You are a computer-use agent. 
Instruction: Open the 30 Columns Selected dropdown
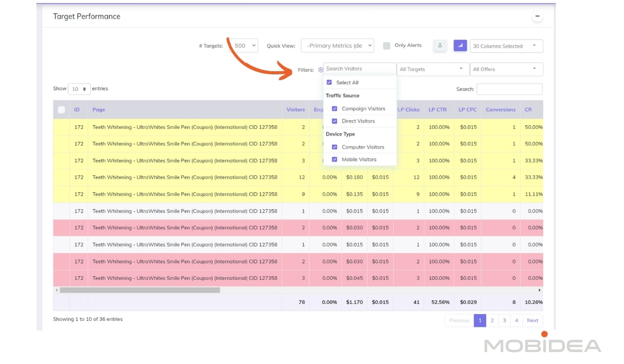pos(506,46)
